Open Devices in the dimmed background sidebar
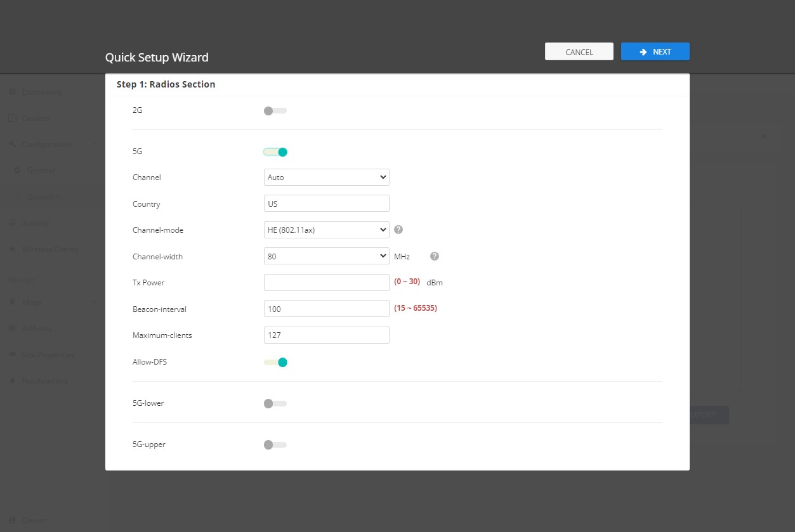The width and height of the screenshot is (795, 532). click(36, 119)
